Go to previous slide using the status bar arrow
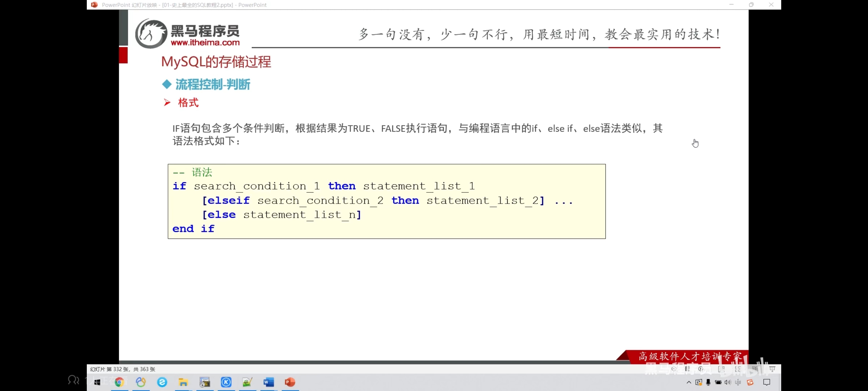This screenshot has height=391, width=868. click(673, 369)
